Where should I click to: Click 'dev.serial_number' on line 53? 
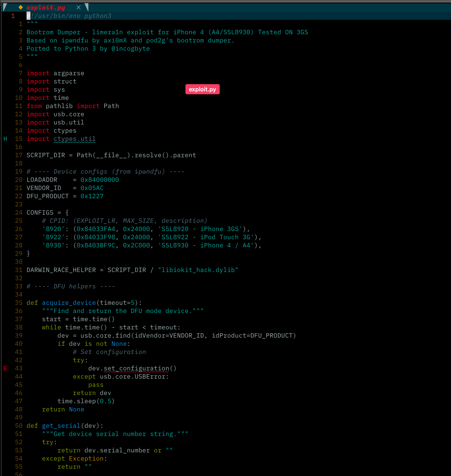pos(117,450)
